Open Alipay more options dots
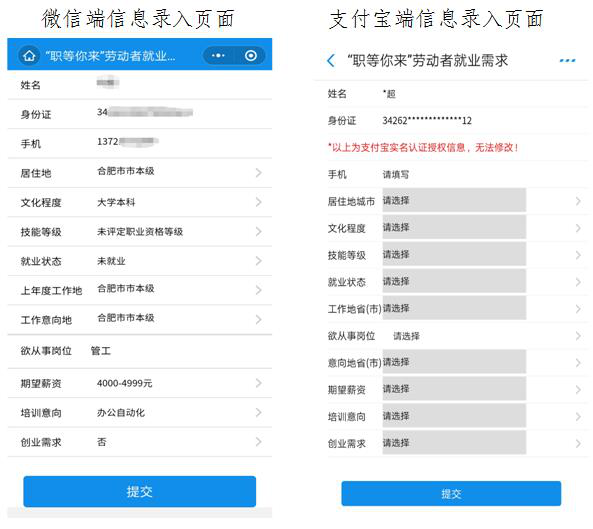Image resolution: width=593 pixels, height=529 pixels. pyautogui.click(x=567, y=61)
